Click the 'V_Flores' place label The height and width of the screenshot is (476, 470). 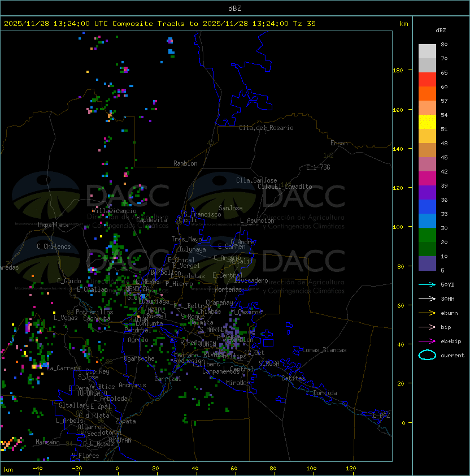click(85, 456)
